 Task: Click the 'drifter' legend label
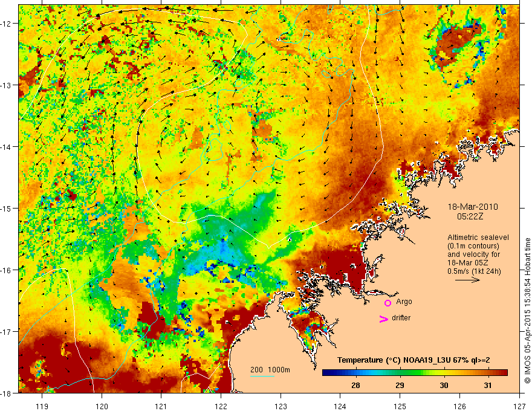(401, 318)
